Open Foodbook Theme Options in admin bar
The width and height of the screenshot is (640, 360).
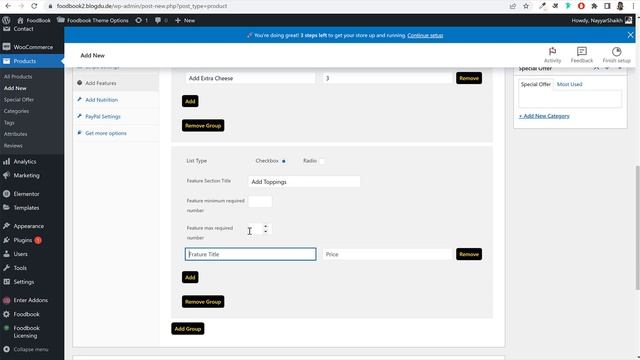(x=93, y=20)
